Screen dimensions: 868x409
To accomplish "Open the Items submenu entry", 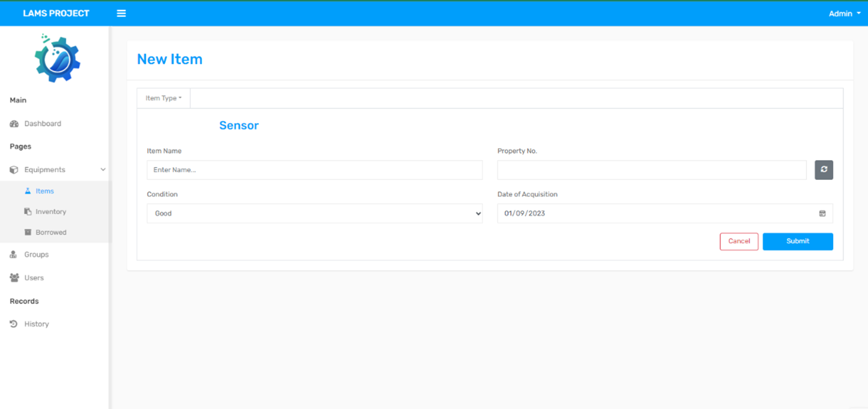I will pyautogui.click(x=44, y=191).
